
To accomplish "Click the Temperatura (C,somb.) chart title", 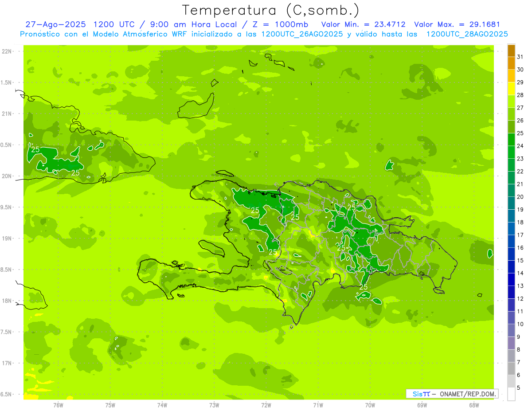I will point(270,10).
